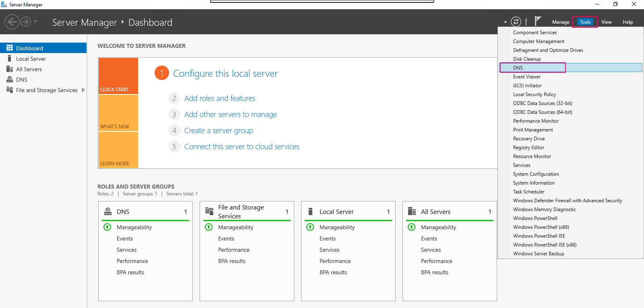Screen dimensions: 644x308
Task: Select the LEARN MORE tile
Action: coord(118,150)
